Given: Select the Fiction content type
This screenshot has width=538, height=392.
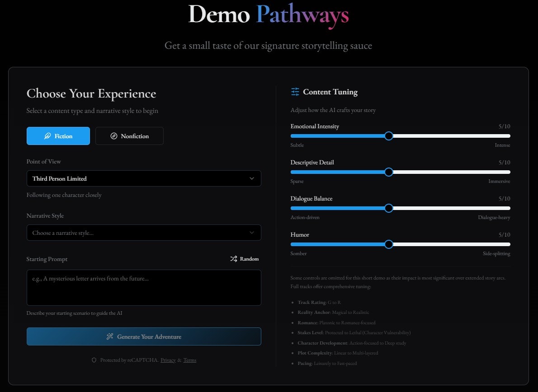Looking at the screenshot, I should [58, 136].
